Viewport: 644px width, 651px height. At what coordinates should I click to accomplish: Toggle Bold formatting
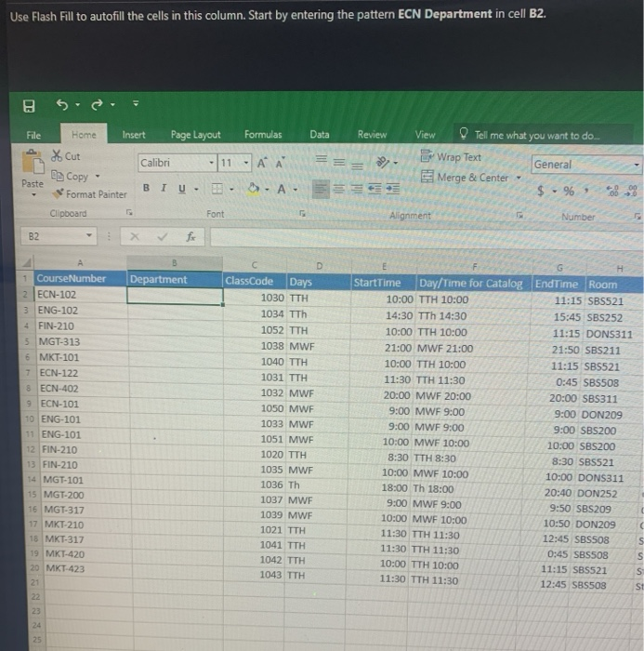[146, 188]
